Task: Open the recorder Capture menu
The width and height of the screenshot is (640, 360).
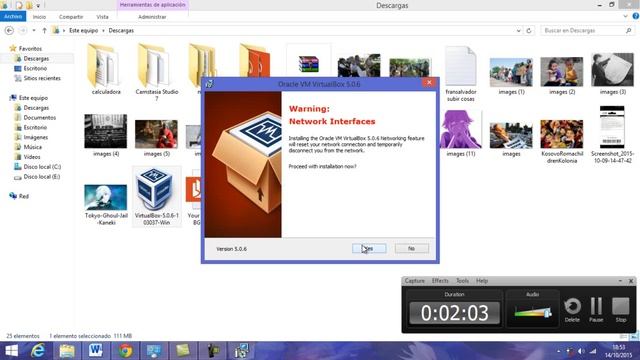Action: tap(415, 281)
